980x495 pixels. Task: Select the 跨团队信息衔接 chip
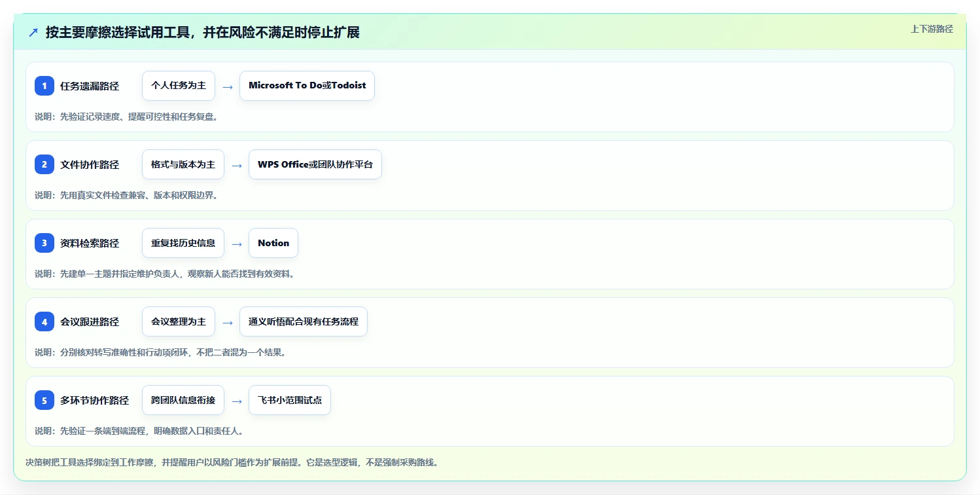(183, 400)
